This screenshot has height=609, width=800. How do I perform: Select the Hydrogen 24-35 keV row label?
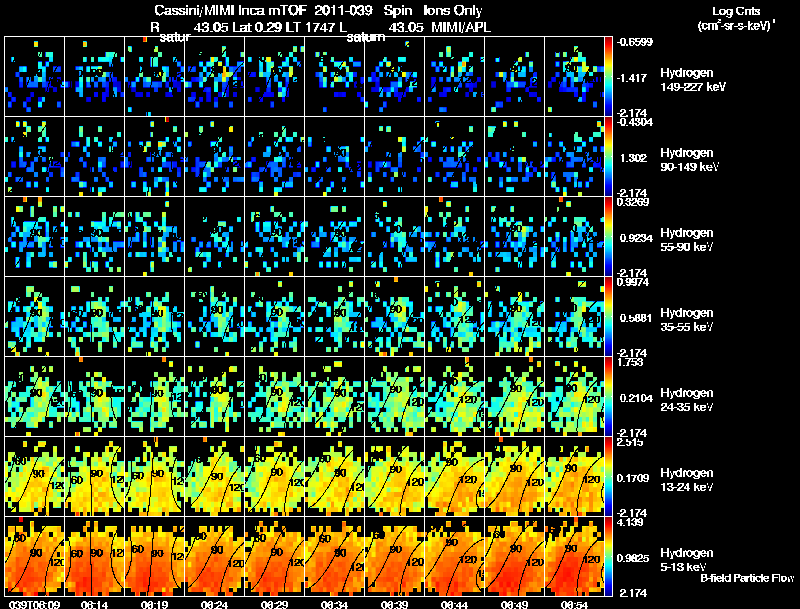(686, 400)
